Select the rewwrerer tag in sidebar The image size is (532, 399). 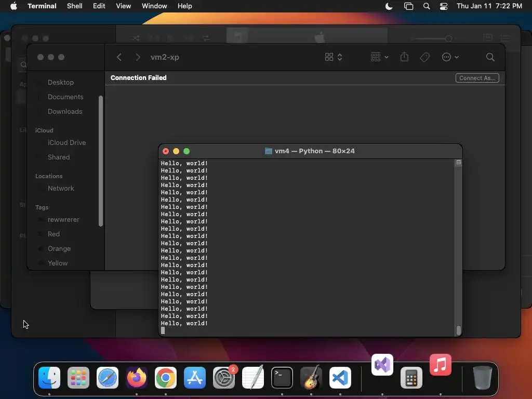point(63,220)
